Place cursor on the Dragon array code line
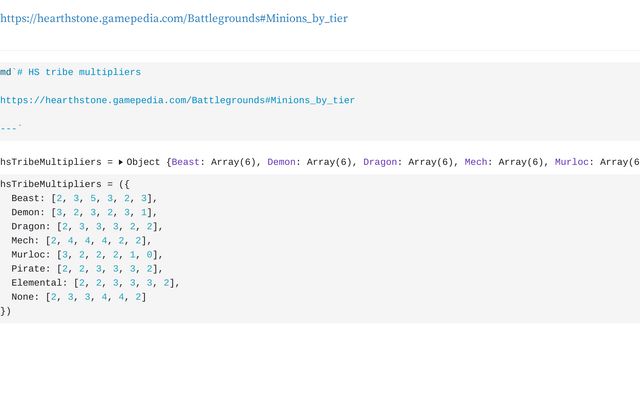640x400 pixels. [88, 226]
